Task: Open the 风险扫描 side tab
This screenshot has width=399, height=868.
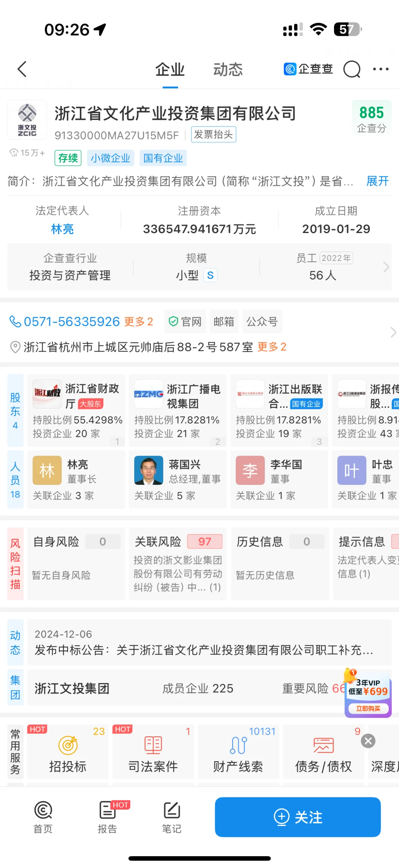Action: coord(16,564)
